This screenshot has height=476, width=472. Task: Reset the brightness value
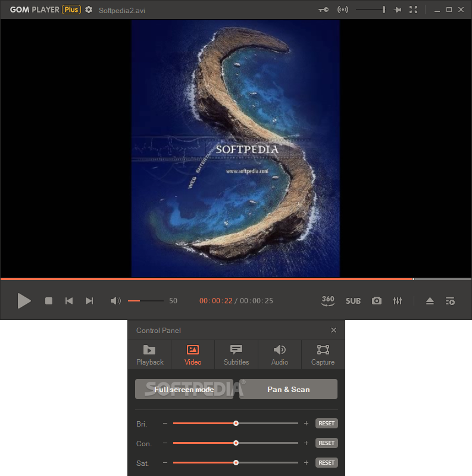(x=327, y=423)
